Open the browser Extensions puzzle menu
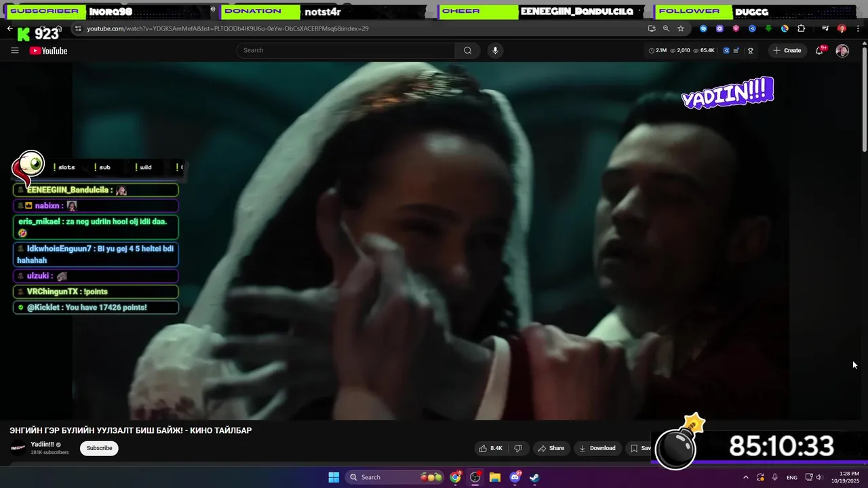 [x=801, y=28]
